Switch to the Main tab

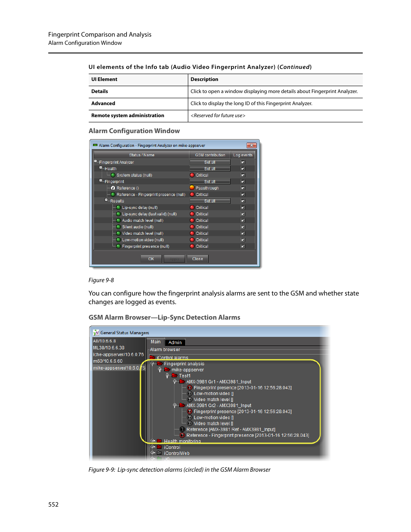tap(156, 342)
